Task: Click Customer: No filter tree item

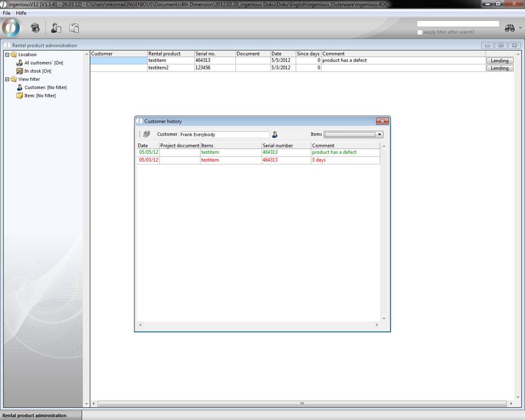Action: [45, 87]
